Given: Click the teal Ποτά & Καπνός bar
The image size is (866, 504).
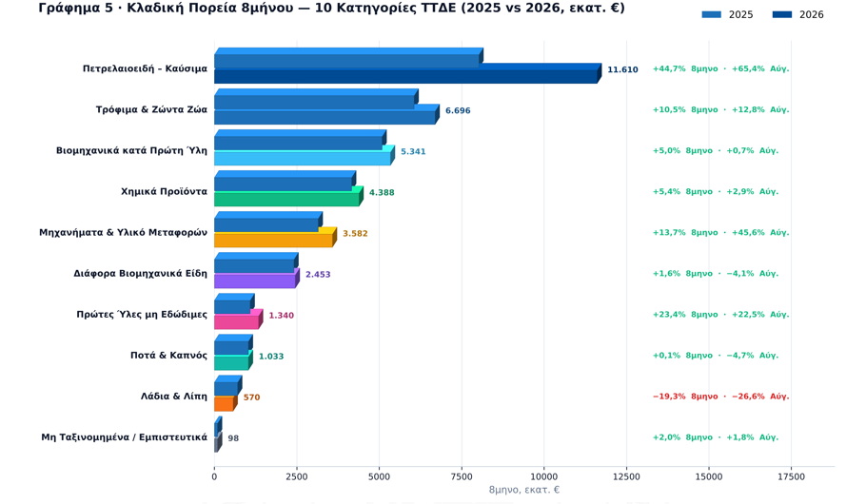Looking at the screenshot, I should pyautogui.click(x=231, y=362).
